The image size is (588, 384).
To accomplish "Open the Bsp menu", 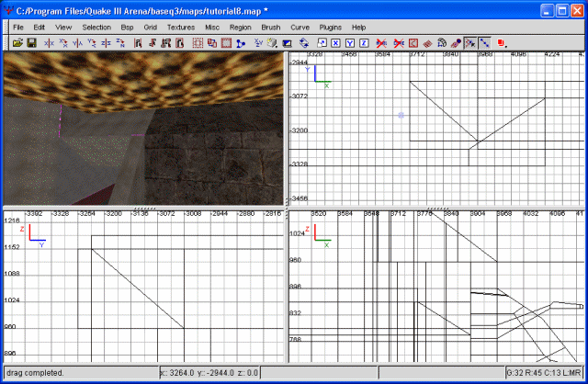I will coord(127,28).
